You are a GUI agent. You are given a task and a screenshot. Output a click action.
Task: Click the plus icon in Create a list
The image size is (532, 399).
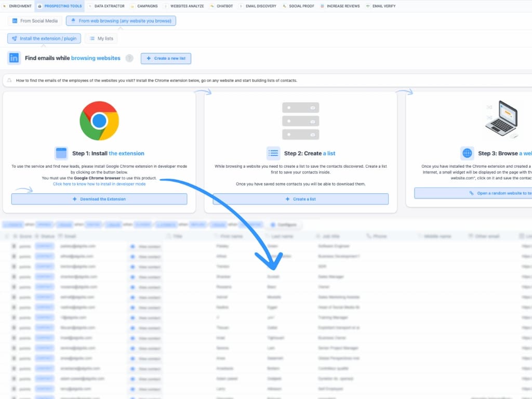click(x=288, y=199)
